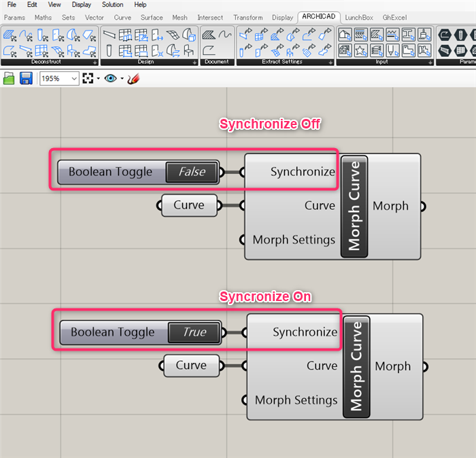Toggle the True Boolean Toggle value
Image resolution: width=476 pixels, height=458 pixels.
194,332
